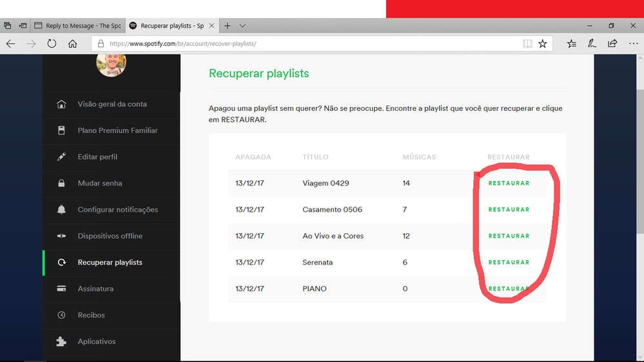
Task: Click the Casamento 0506 title
Action: point(332,209)
